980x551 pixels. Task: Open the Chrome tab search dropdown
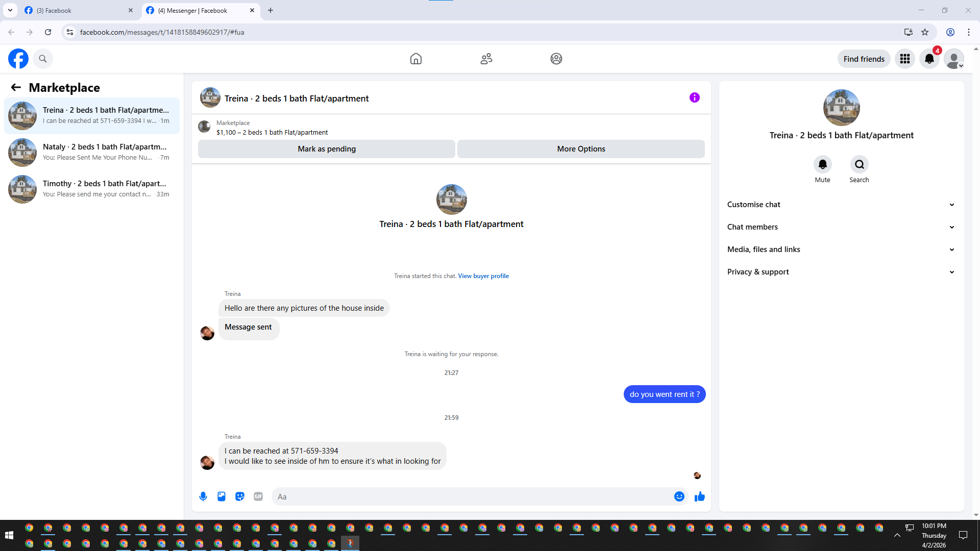(x=10, y=10)
